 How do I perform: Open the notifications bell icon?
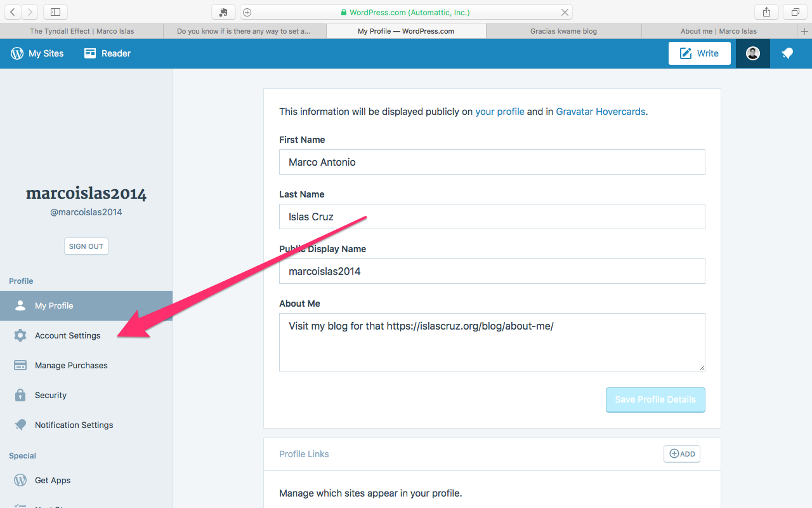coord(787,53)
